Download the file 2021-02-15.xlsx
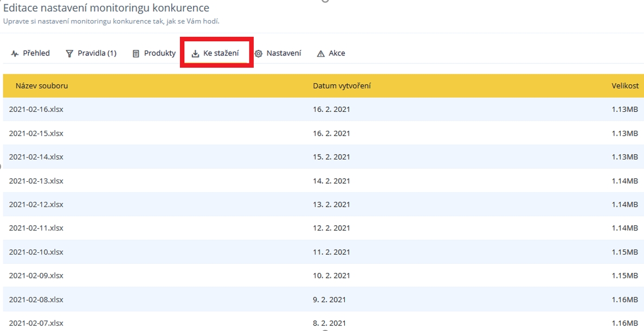Screen dimensions: 644x331 [x=36, y=133]
